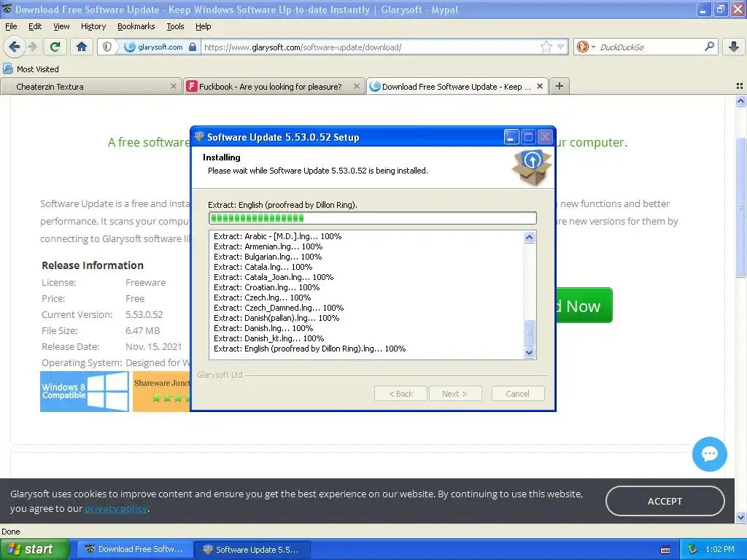Click the '6.47 MB' file size value

point(142,330)
